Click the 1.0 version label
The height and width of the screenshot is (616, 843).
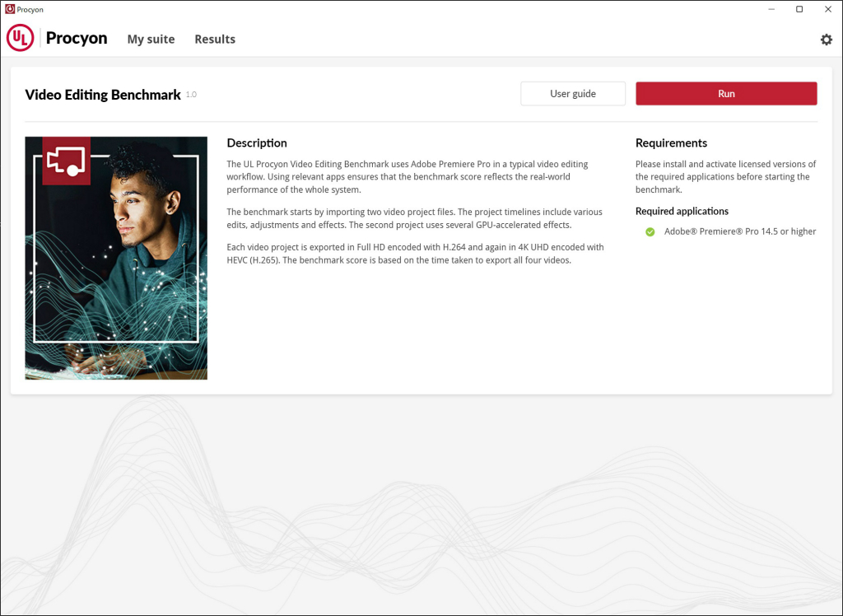tap(191, 95)
